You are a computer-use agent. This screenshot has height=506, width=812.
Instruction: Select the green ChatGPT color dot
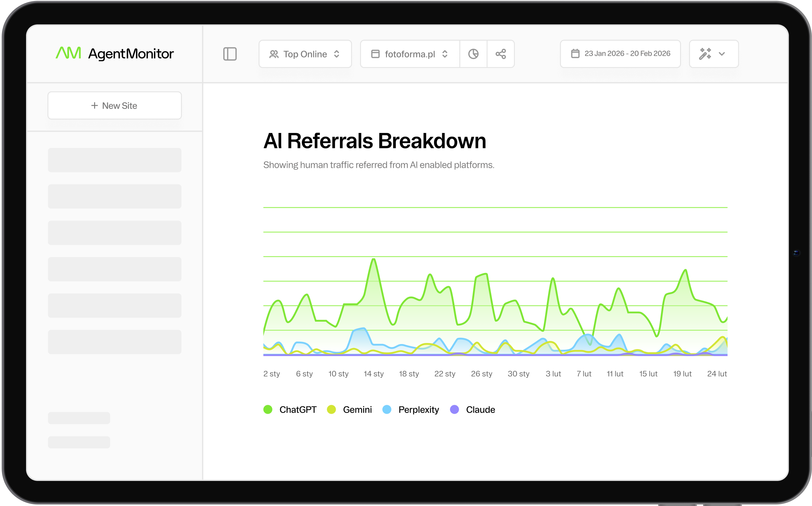pos(268,409)
